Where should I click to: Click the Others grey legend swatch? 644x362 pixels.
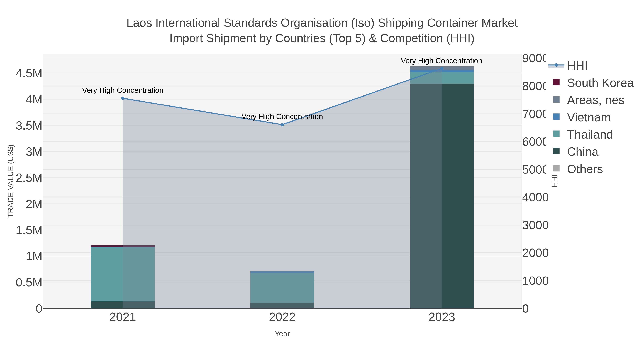(x=556, y=168)
